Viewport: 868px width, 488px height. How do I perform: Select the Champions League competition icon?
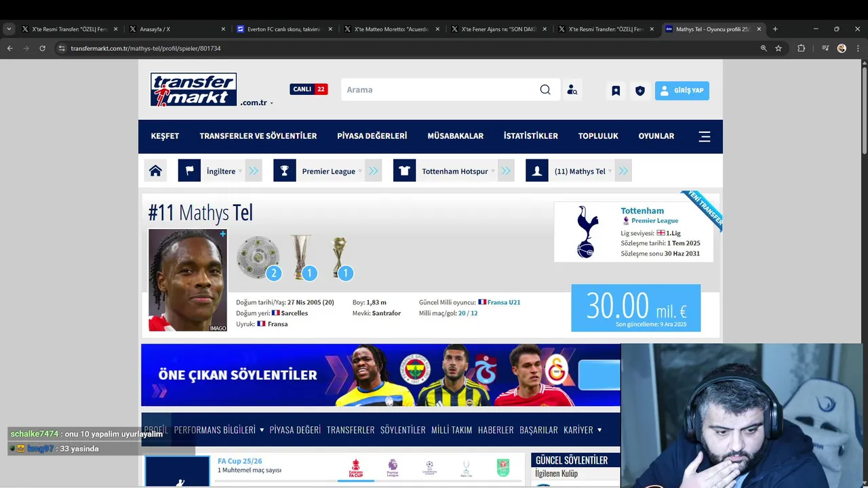click(x=429, y=468)
